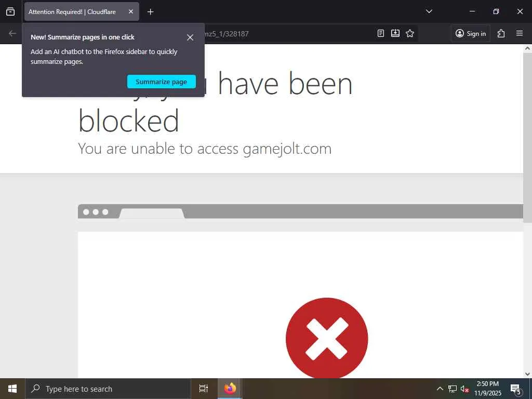This screenshot has width=532, height=399.
Task: Toggle reader view icon in address bar
Action: (x=381, y=33)
